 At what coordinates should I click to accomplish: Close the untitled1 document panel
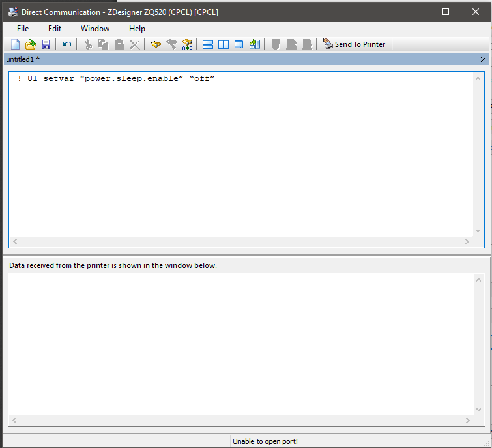[483, 59]
